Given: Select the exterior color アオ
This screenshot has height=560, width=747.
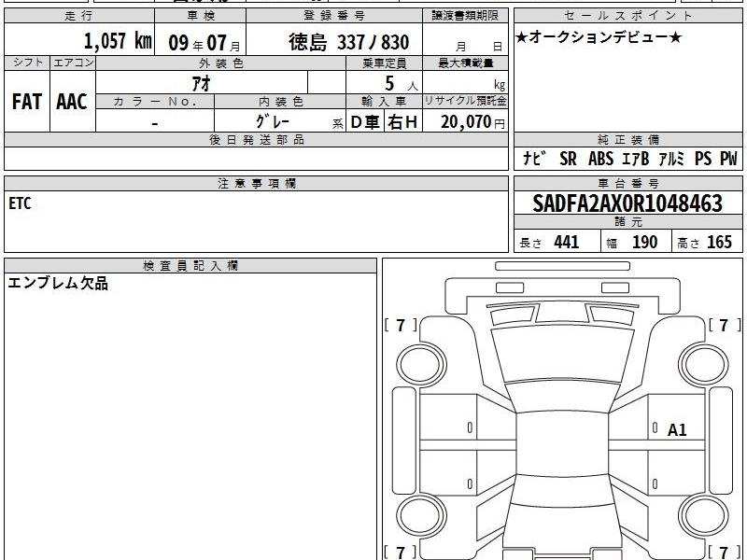Looking at the screenshot, I should (x=202, y=83).
